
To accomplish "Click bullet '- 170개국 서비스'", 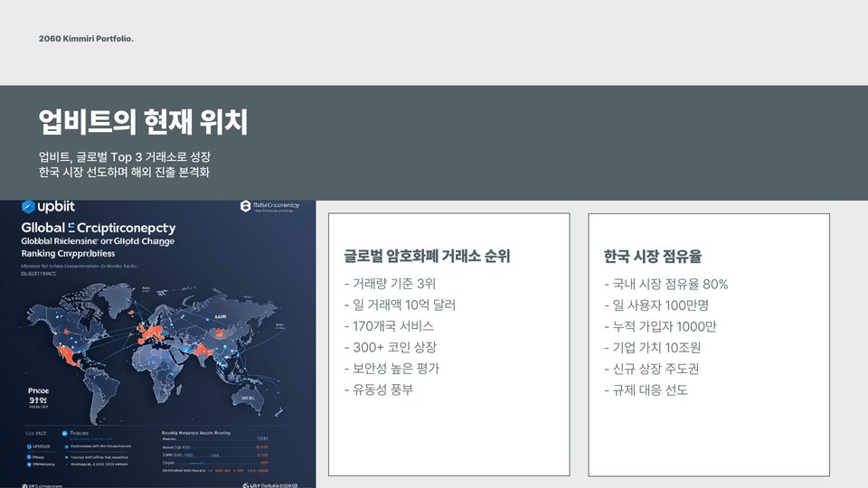I will pyautogui.click(x=389, y=326).
